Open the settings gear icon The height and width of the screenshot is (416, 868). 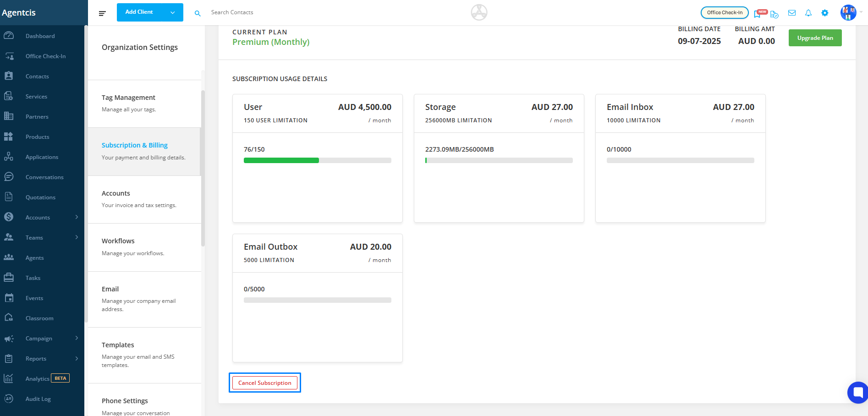(825, 13)
